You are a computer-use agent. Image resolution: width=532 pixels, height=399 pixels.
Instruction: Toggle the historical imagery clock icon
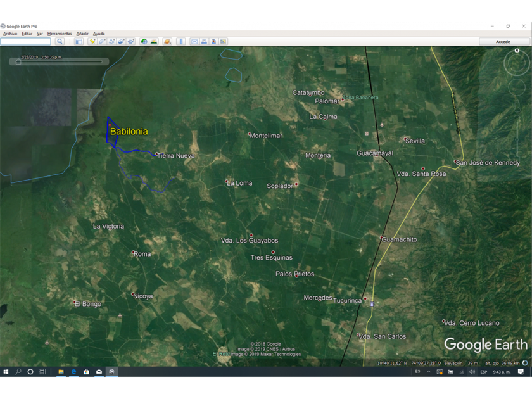tap(144, 41)
